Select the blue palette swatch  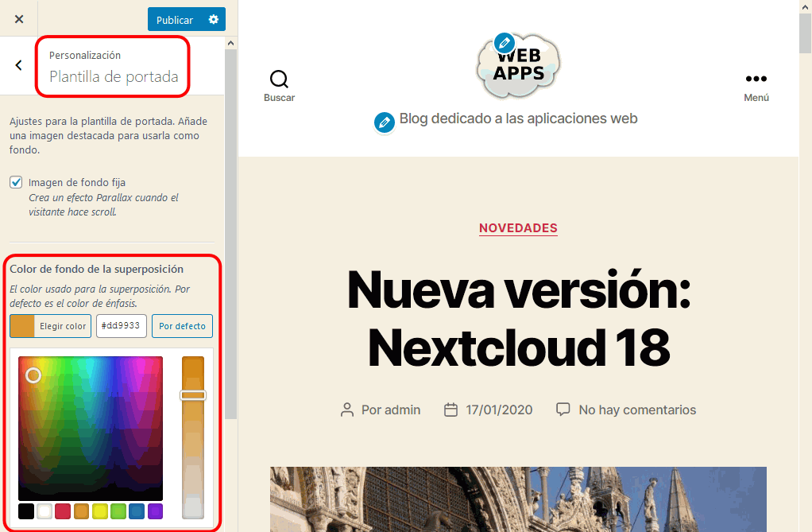[x=137, y=511]
